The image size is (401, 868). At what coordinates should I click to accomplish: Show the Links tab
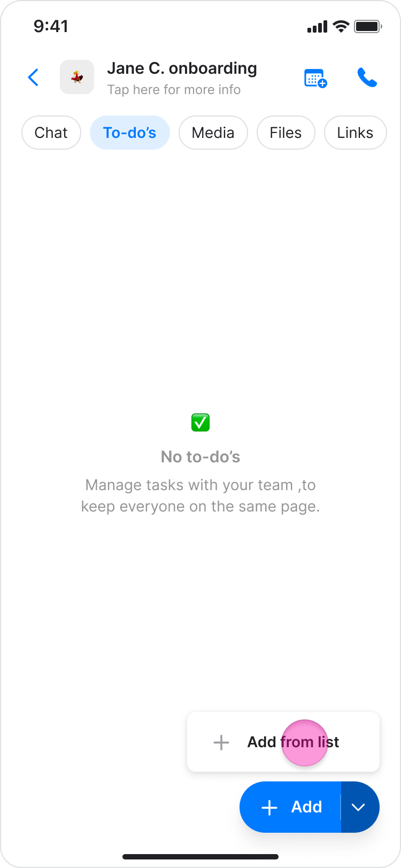(356, 133)
